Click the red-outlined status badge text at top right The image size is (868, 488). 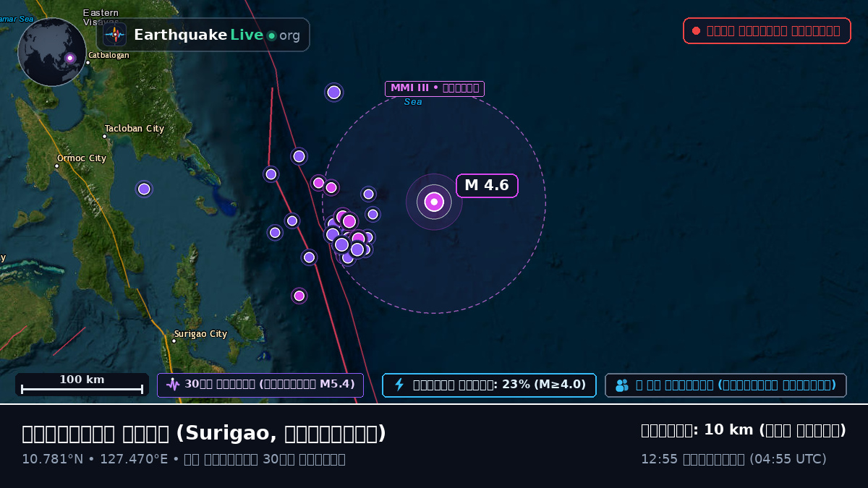pyautogui.click(x=773, y=30)
